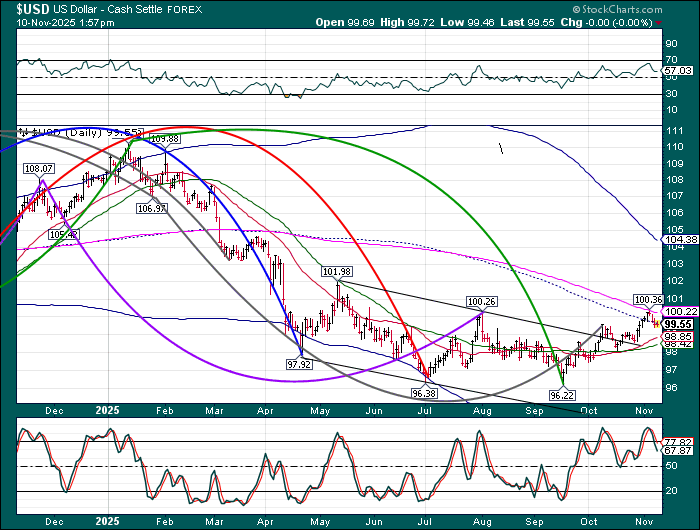Select the 100.36 November high label

[648, 299]
